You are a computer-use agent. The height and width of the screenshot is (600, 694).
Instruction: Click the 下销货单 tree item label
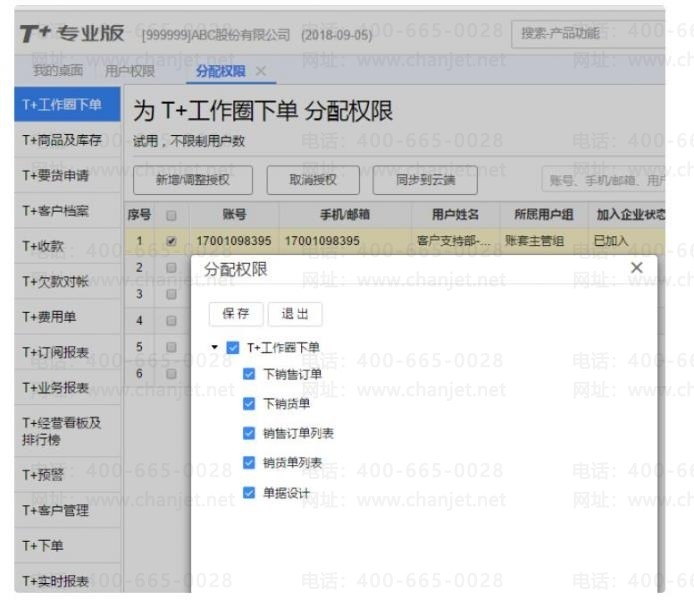(286, 404)
